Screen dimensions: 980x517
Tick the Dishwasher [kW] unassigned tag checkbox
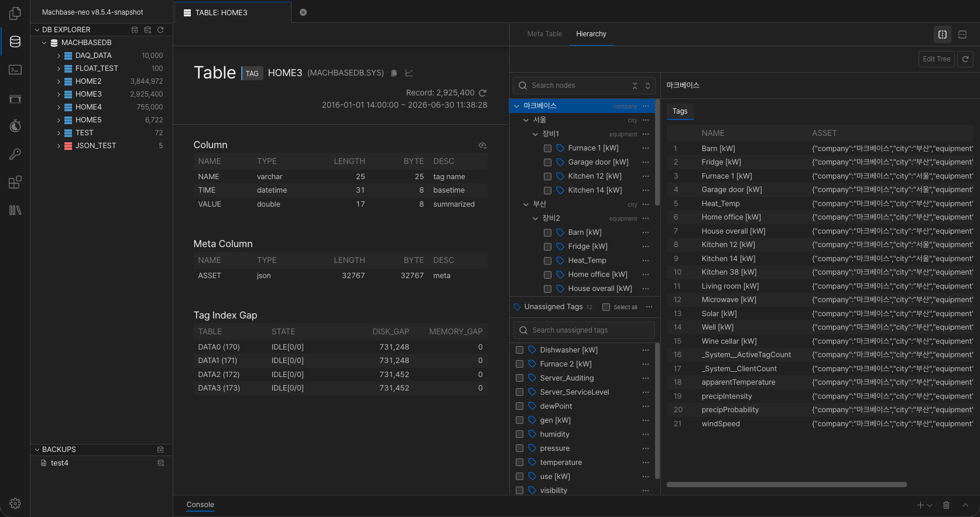coord(519,350)
